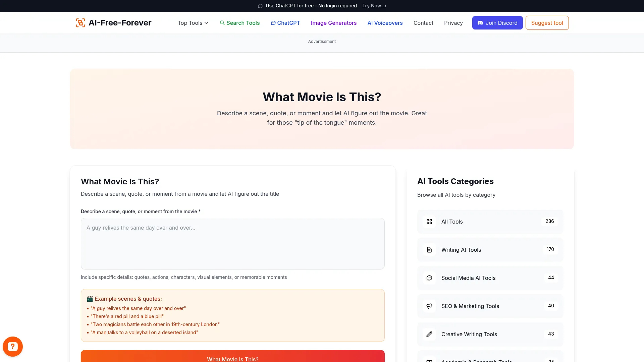Click the Writing AI Tools document icon
Viewport: 644px width, 362px height.
[429, 250]
